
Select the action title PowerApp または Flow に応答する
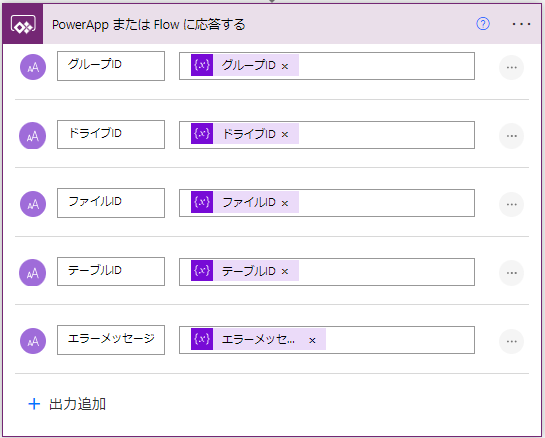pyautogui.click(x=149, y=25)
